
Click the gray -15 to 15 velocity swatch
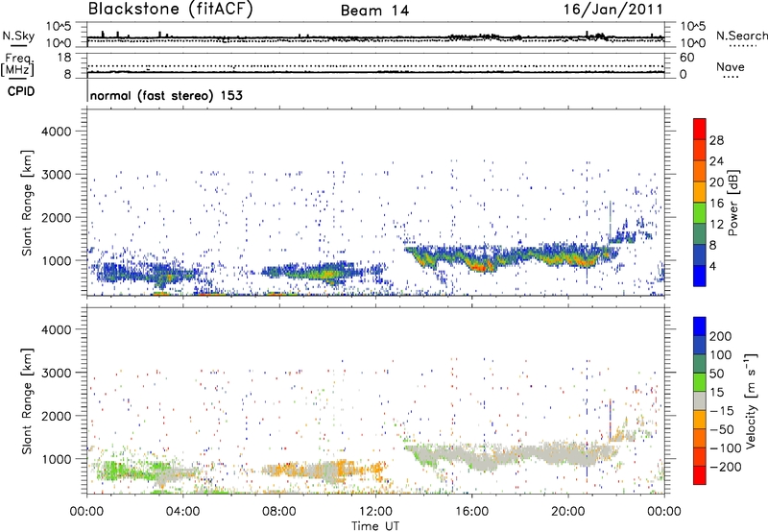tap(700, 400)
